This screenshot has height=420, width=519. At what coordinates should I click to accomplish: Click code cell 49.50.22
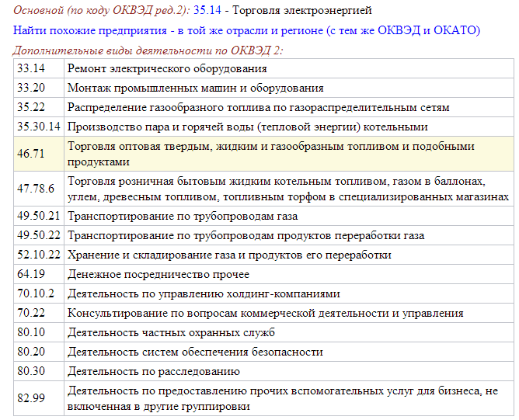pyautogui.click(x=39, y=235)
